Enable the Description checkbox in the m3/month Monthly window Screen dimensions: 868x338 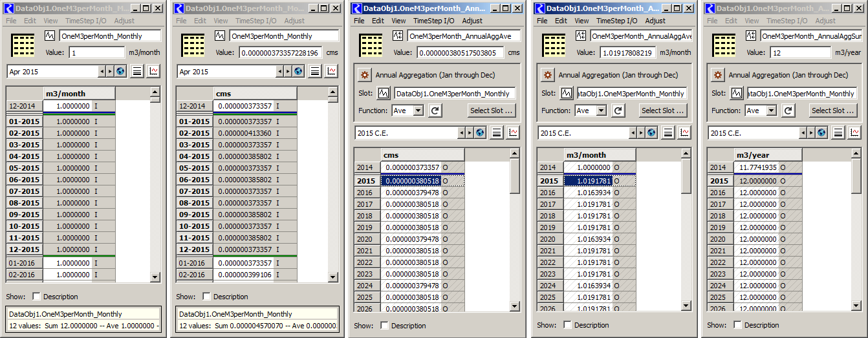click(37, 297)
